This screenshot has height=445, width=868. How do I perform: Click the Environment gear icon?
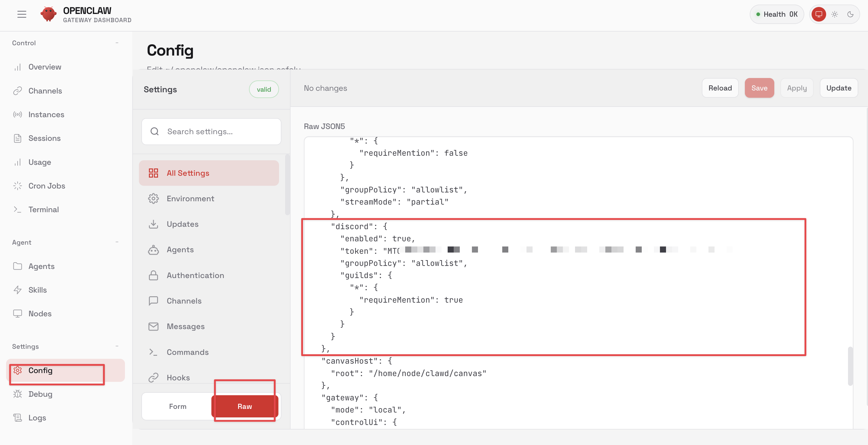click(153, 199)
